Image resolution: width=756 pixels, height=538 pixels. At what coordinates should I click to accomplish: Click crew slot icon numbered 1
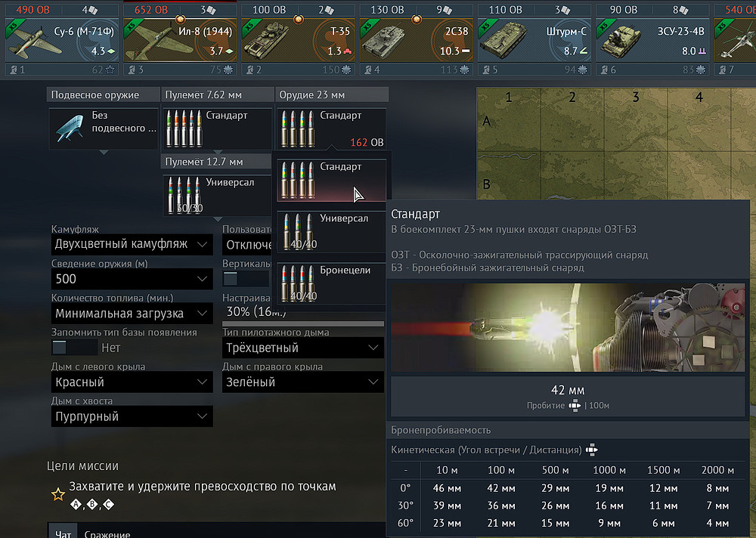click(x=13, y=70)
